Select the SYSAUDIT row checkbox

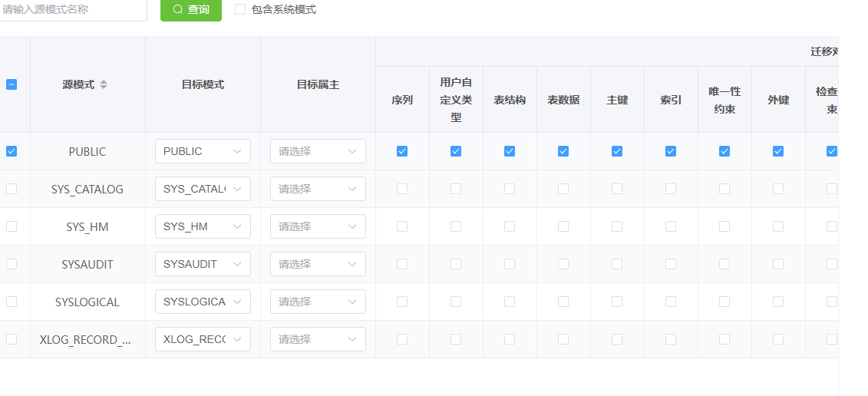[12, 264]
